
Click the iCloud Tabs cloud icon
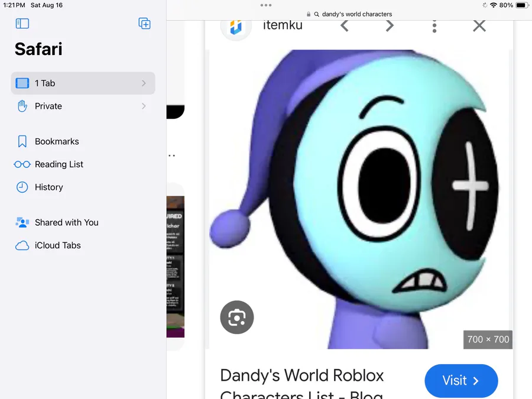click(22, 245)
